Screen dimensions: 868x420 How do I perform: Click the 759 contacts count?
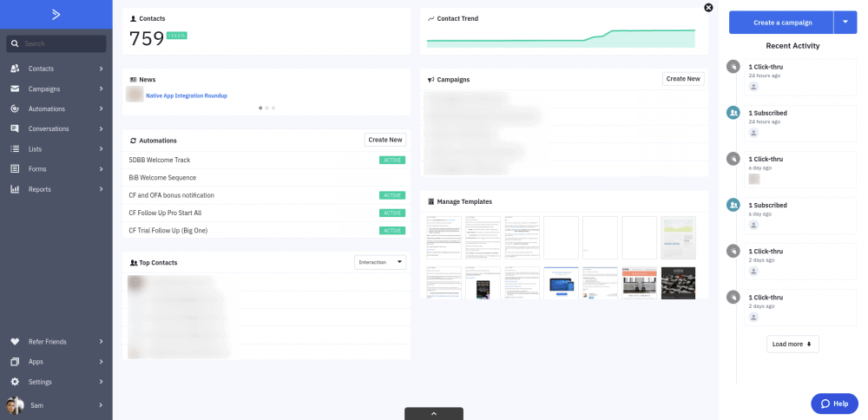147,38
